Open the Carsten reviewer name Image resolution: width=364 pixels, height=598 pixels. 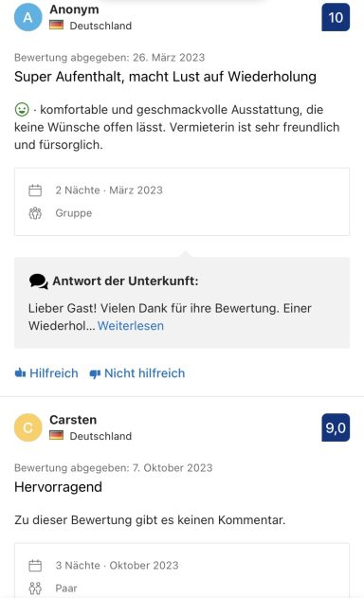[x=73, y=420]
